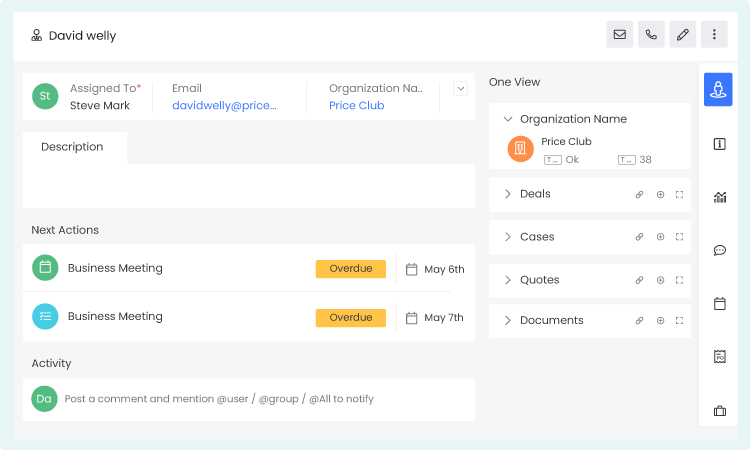Open the calendar icon in right sidebar

coord(719,303)
